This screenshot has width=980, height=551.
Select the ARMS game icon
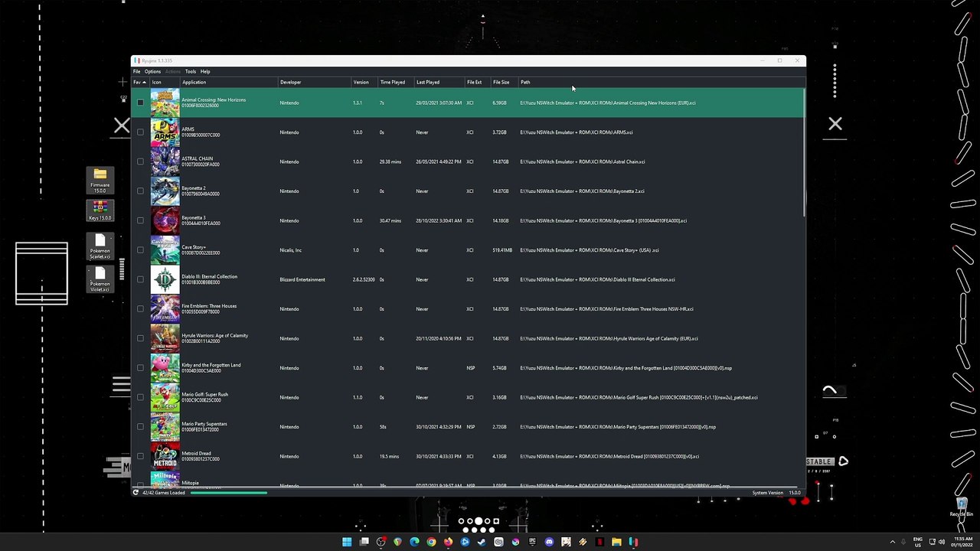(165, 132)
